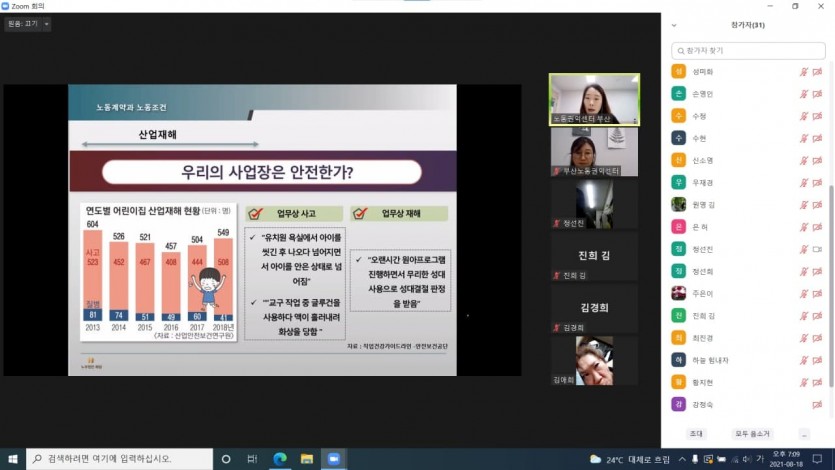Click 주은이 profile picture in list
The image size is (835, 470).
[x=678, y=293]
